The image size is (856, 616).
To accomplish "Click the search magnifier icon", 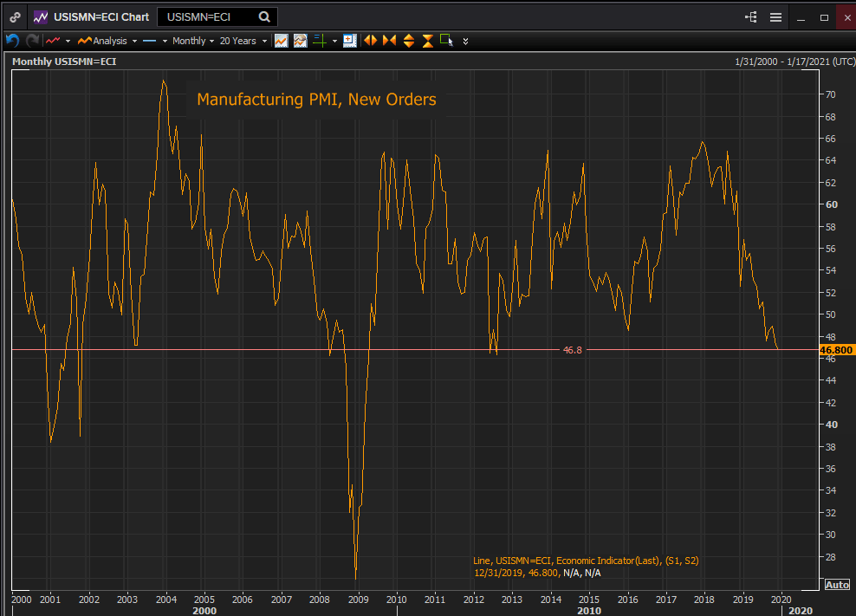I will point(264,16).
